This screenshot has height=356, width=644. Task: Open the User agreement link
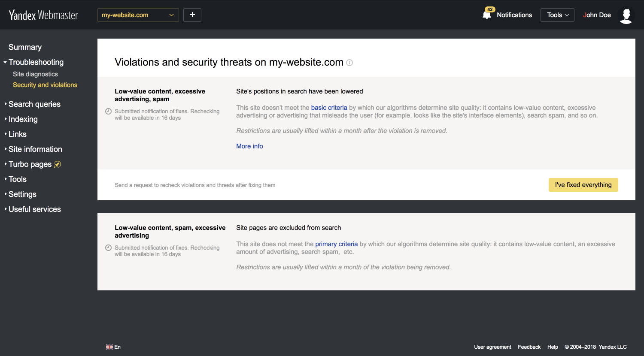coord(492,347)
